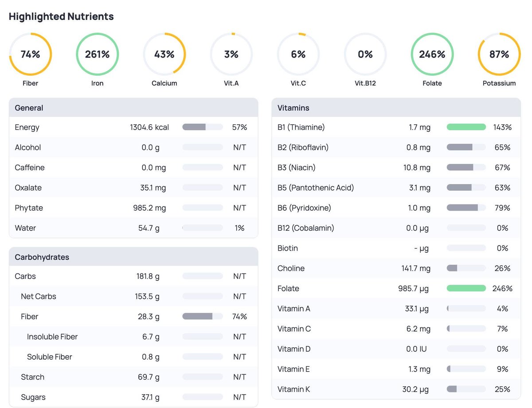
Task: Select the General section header
Action: pyautogui.click(x=133, y=108)
